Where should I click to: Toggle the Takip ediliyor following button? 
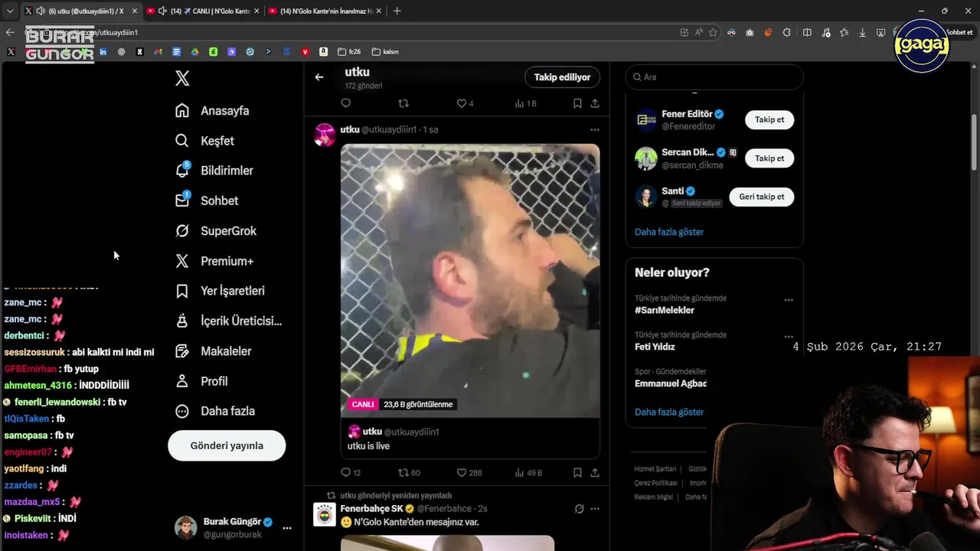coord(562,77)
